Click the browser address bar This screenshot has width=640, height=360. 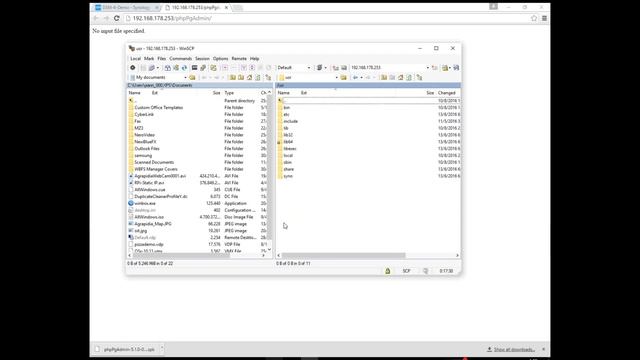pyautogui.click(x=327, y=18)
